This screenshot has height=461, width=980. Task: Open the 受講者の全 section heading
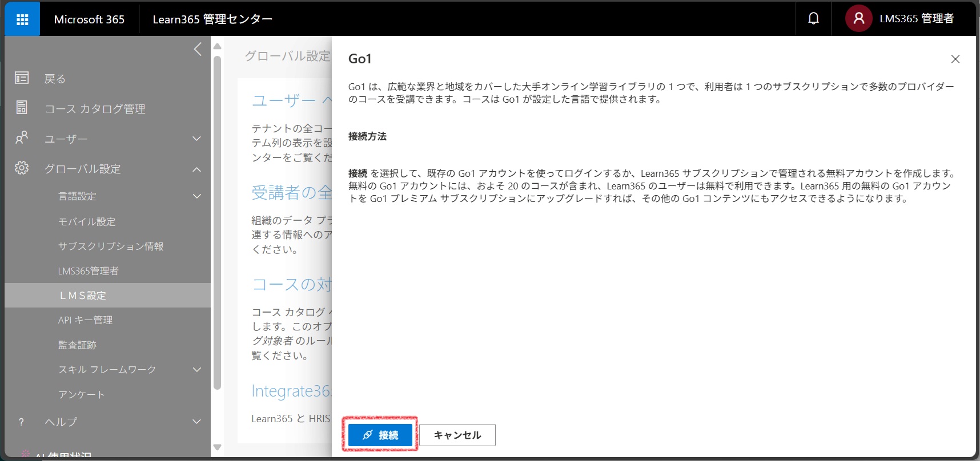point(292,193)
